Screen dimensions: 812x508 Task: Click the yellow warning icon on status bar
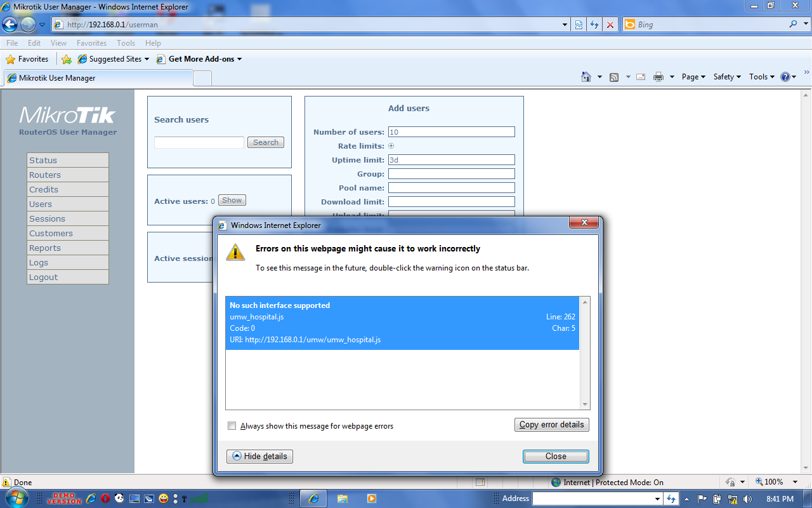click(x=7, y=482)
